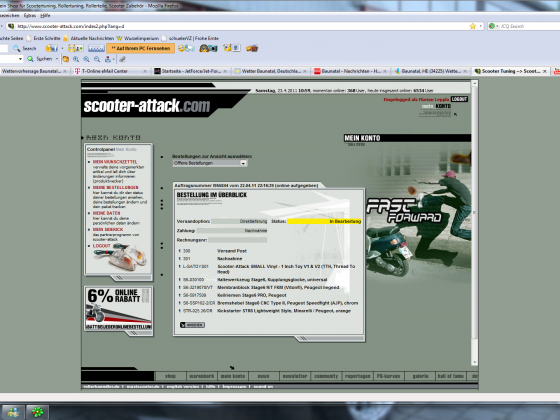Open reportagen in bottom navigation
Image resolution: width=560 pixels, height=420 pixels.
coord(357,376)
